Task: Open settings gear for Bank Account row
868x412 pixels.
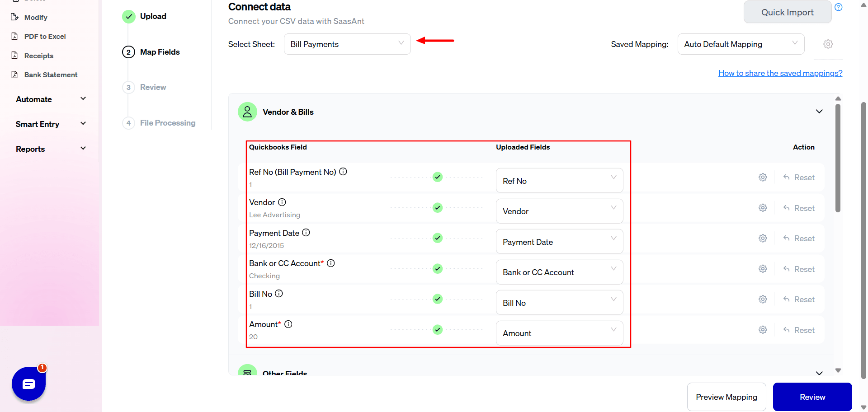Action: pos(763,269)
